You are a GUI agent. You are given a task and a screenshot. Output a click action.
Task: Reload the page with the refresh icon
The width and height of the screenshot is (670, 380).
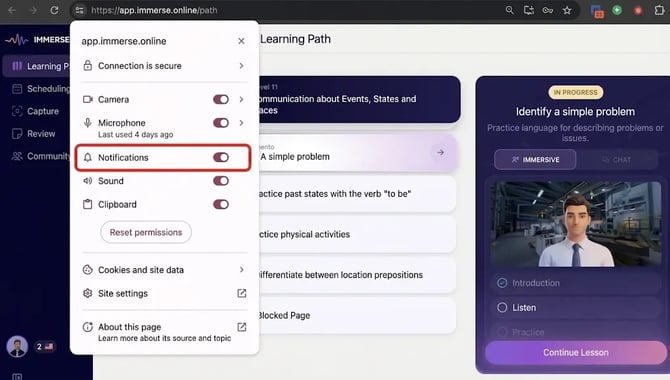pyautogui.click(x=54, y=10)
